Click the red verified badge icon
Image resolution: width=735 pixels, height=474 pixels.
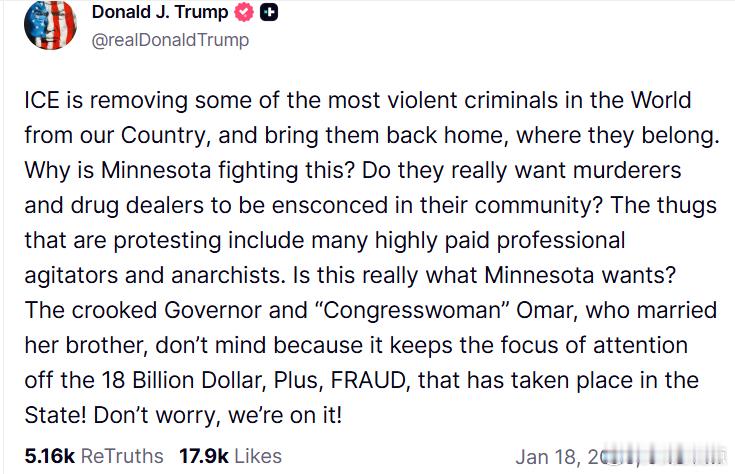tap(244, 13)
